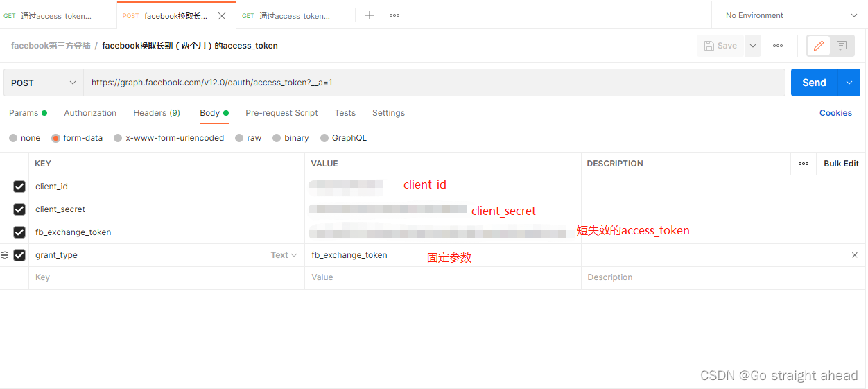Uncheck the fb_exchange_token key checkbox
The image size is (868, 389).
point(19,232)
